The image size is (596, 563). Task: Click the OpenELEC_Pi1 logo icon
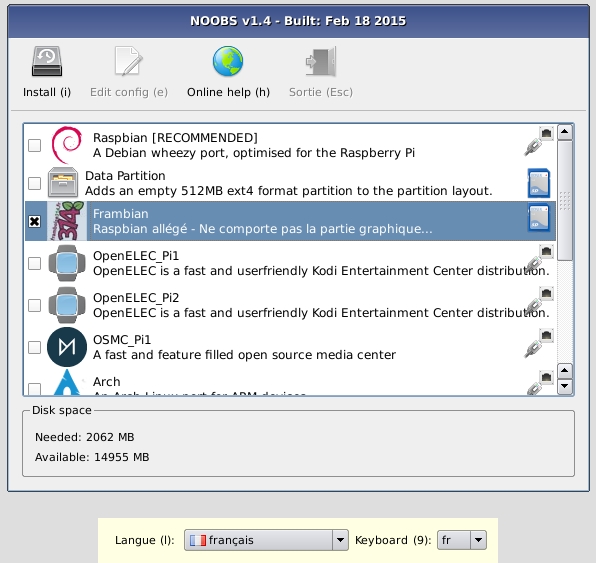point(67,263)
